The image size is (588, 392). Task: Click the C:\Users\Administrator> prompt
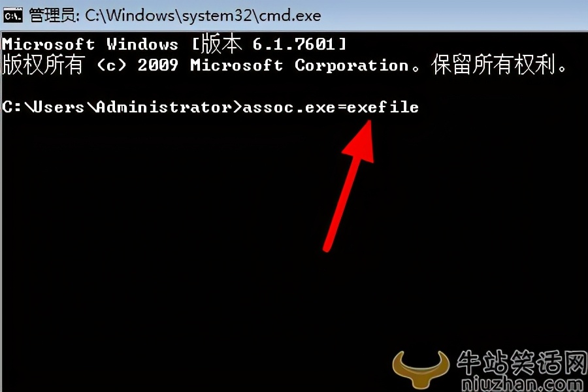122,107
